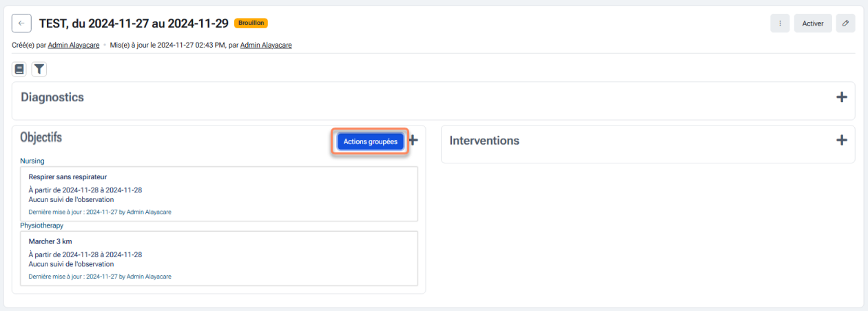The height and width of the screenshot is (311, 868).
Task: Click the back arrow button
Action: point(21,23)
